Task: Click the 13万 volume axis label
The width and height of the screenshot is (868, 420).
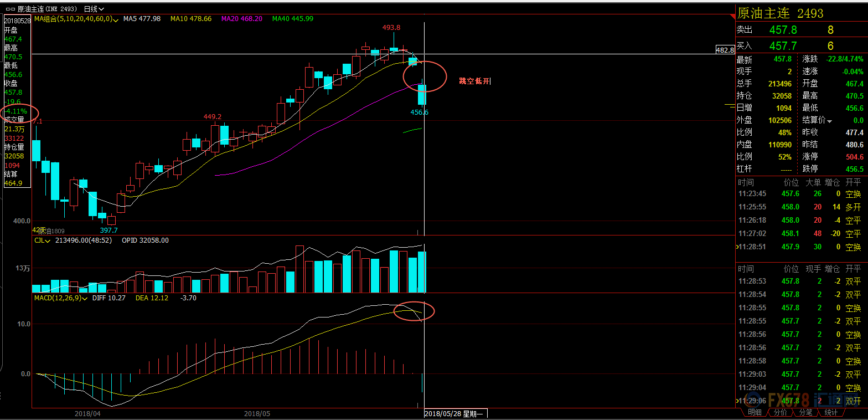Action: pyautogui.click(x=23, y=268)
